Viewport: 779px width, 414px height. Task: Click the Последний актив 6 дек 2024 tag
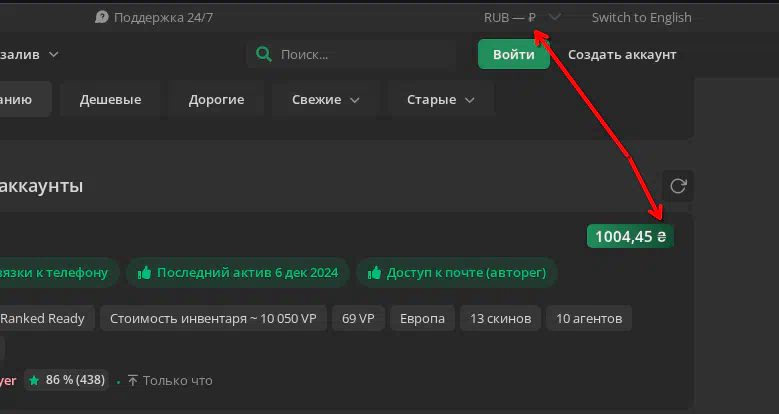[238, 272]
